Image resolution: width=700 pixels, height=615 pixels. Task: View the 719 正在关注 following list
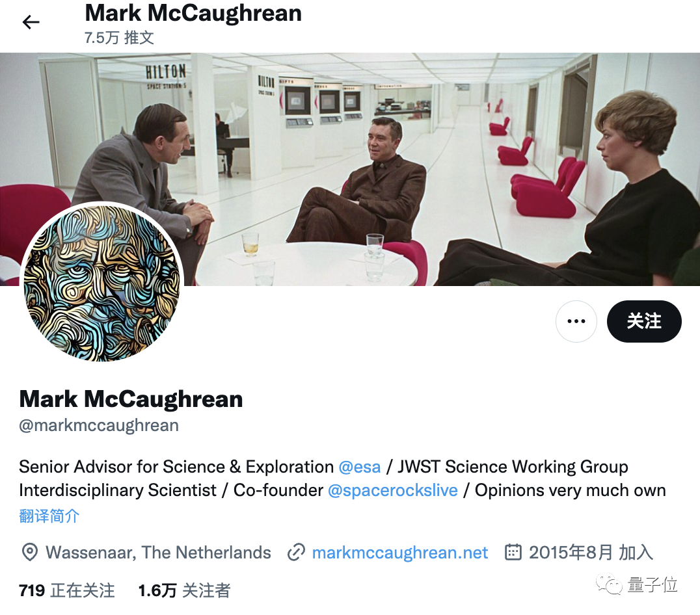[x=67, y=590]
